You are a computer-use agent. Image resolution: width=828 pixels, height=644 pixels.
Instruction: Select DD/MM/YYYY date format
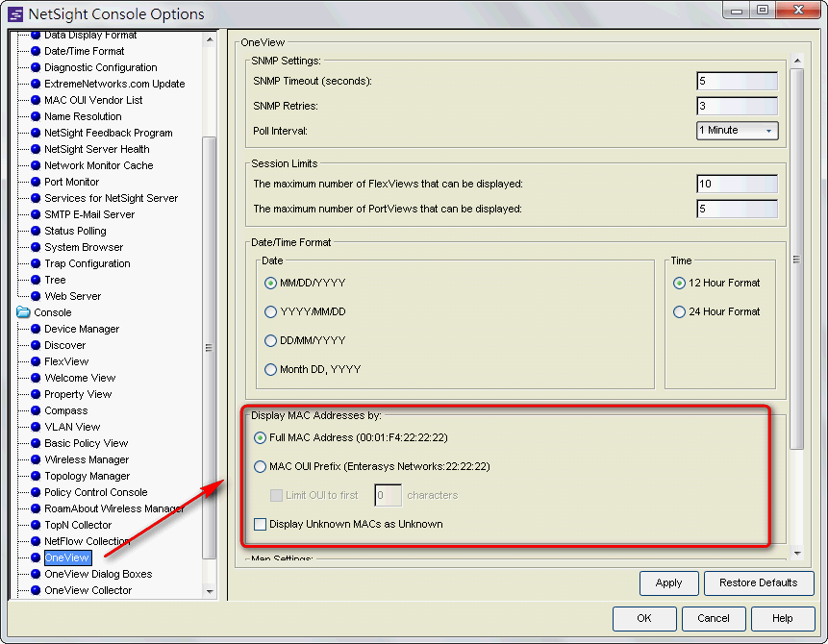coord(270,341)
